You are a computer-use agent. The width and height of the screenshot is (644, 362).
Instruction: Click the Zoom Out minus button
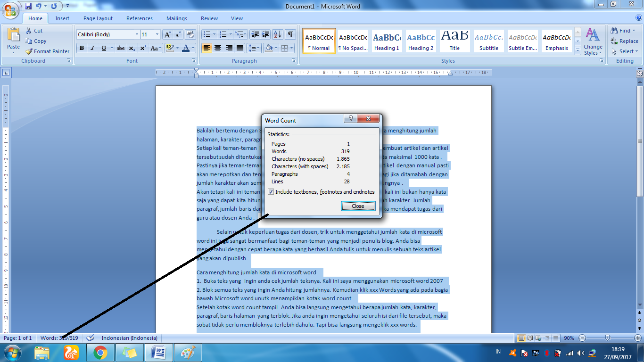pyautogui.click(x=582, y=338)
